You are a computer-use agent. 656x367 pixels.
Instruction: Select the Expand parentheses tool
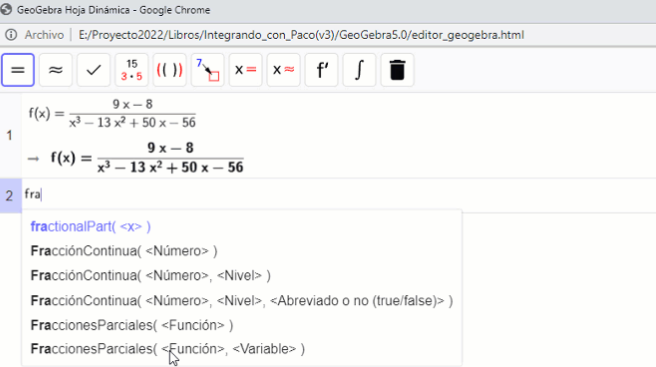[169, 70]
